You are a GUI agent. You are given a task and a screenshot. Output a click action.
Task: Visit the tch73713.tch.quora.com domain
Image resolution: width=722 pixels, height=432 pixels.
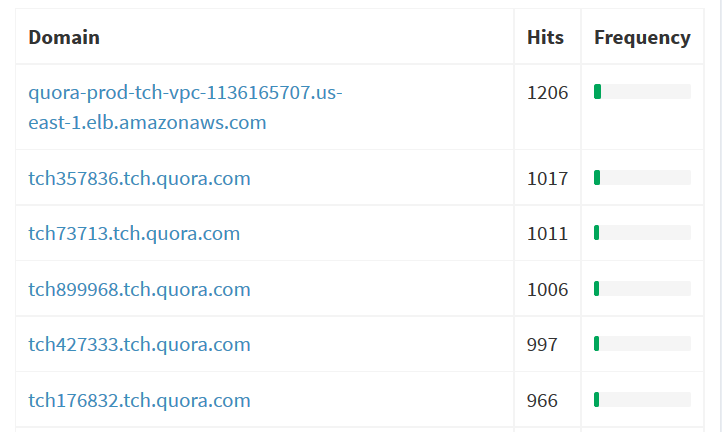click(x=134, y=233)
